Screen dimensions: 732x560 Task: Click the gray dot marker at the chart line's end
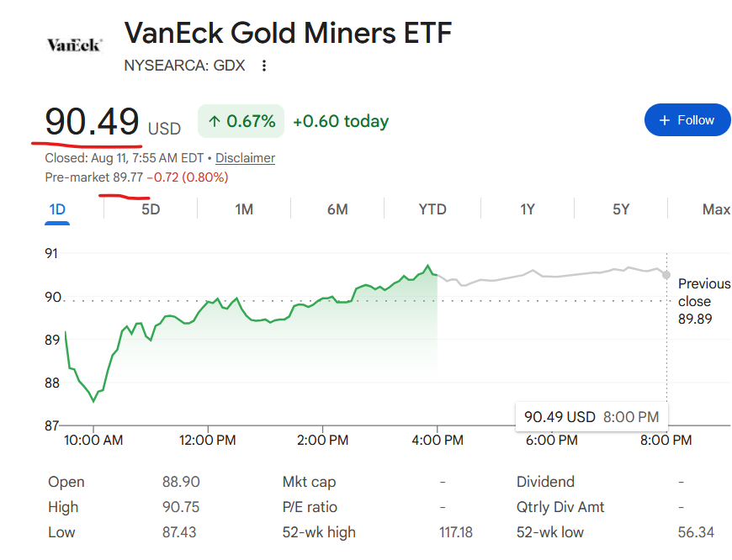666,275
